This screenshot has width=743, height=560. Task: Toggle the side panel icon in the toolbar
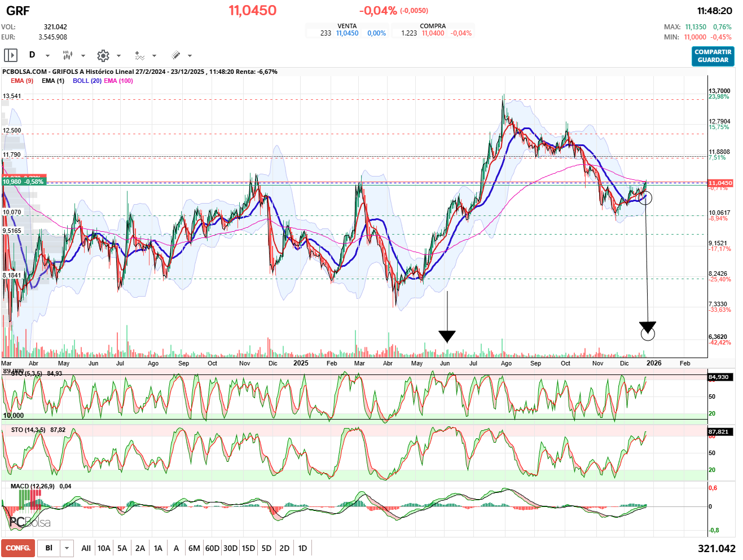(x=11, y=55)
